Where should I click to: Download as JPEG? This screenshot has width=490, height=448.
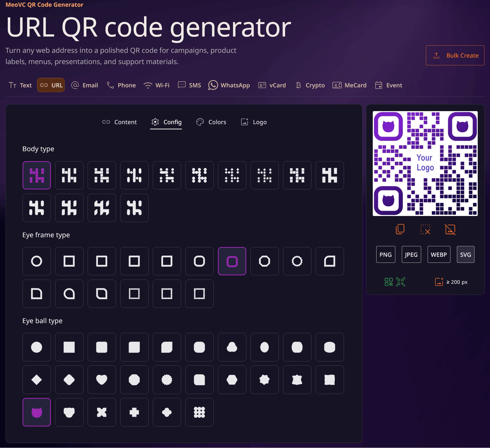tap(411, 255)
